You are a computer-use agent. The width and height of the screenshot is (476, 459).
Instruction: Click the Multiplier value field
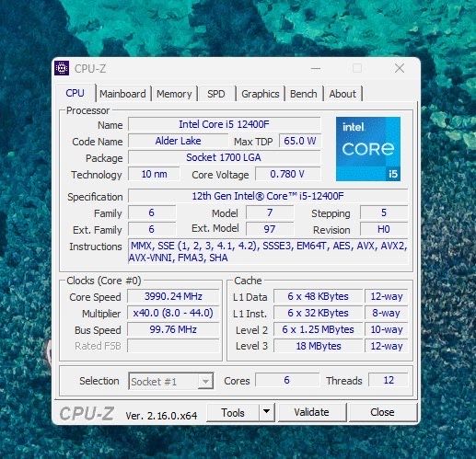[x=173, y=313]
